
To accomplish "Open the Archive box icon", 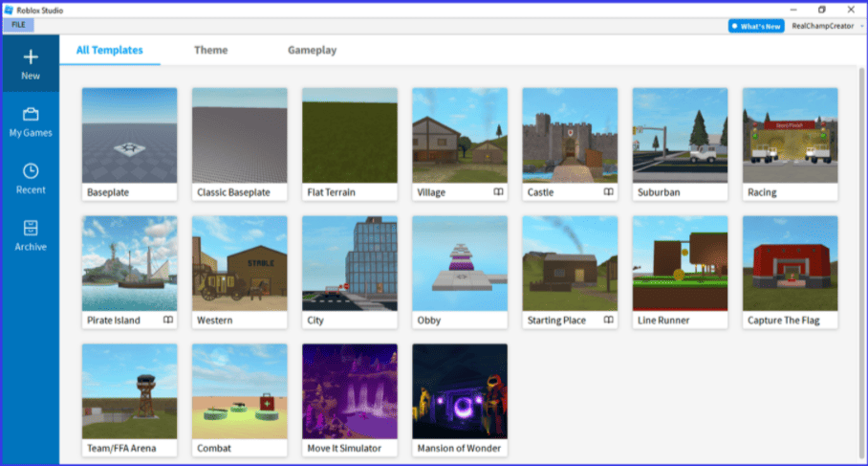I will pos(31,228).
